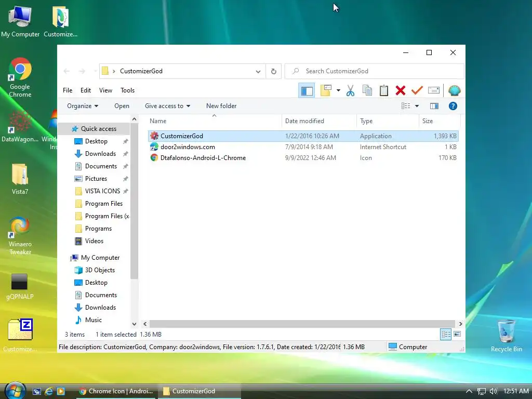This screenshot has height=399, width=532.
Task: Open Music in the navigation pane
Action: [94, 320]
